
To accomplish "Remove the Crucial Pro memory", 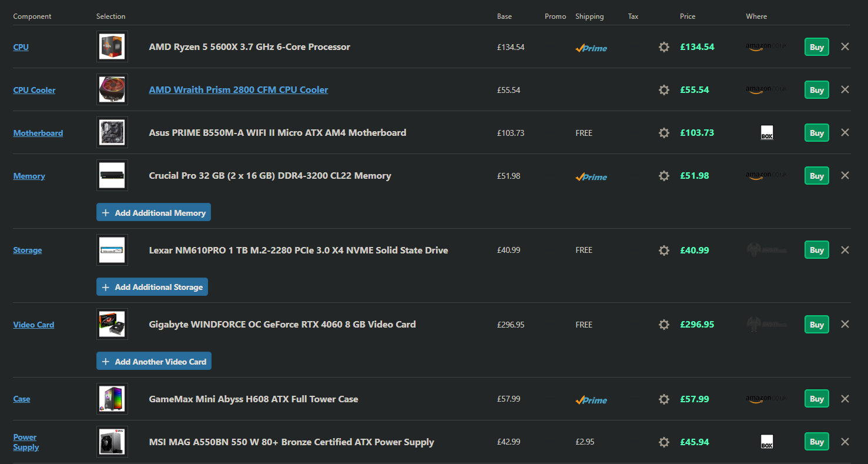I will [845, 175].
